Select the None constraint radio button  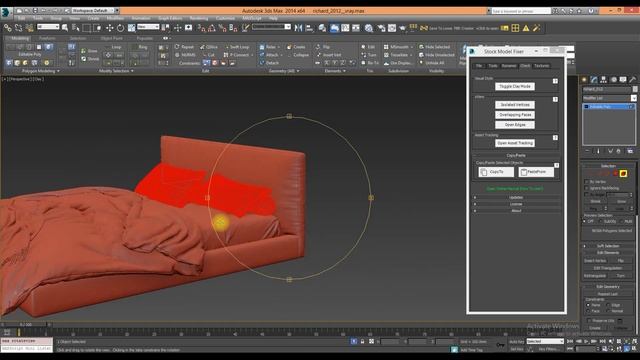coord(588,305)
